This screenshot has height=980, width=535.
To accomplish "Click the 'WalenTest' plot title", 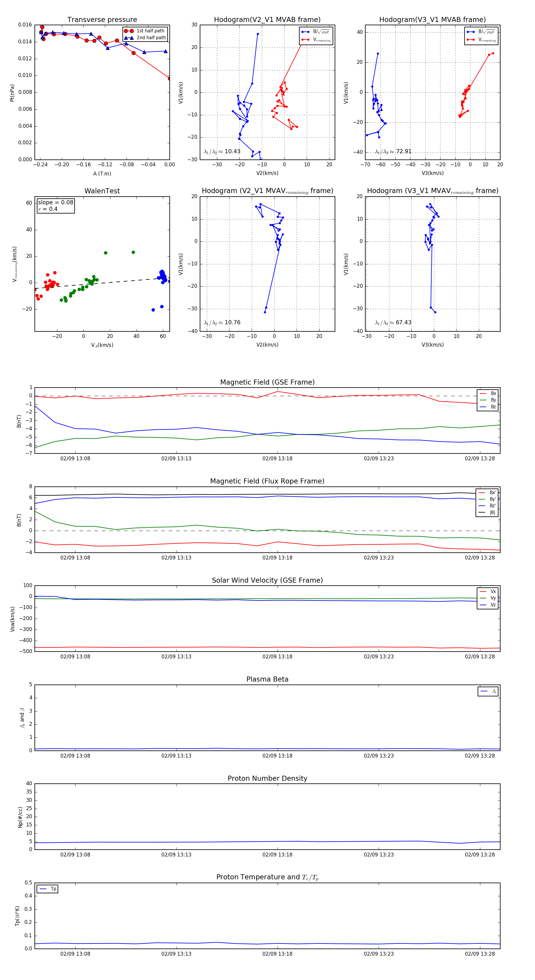I will 102,191.
